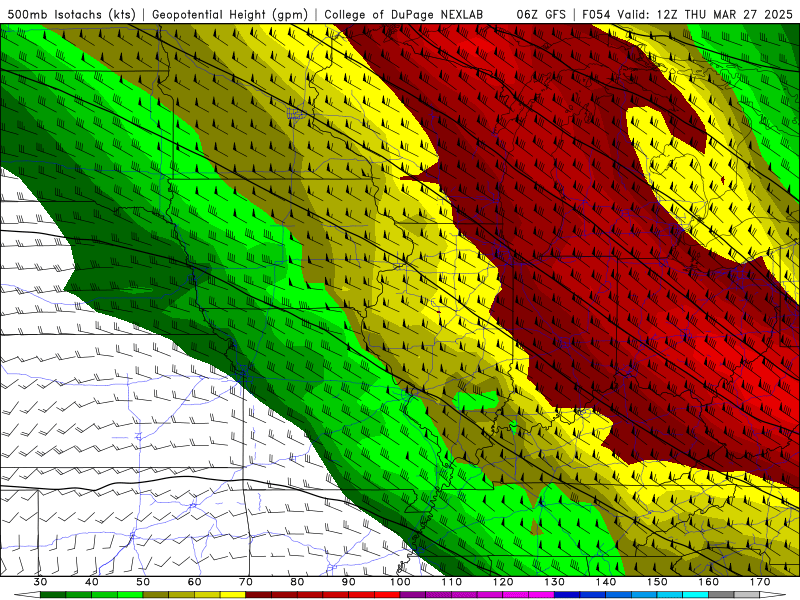800x600 pixels.
Task: Select the bright red swatch just before 100
Action: [387, 595]
